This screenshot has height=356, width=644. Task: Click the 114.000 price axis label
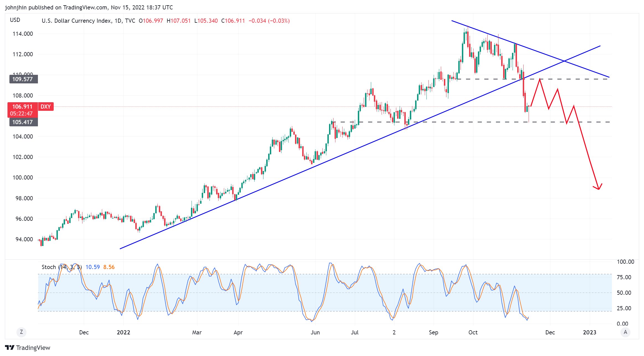pyautogui.click(x=23, y=34)
